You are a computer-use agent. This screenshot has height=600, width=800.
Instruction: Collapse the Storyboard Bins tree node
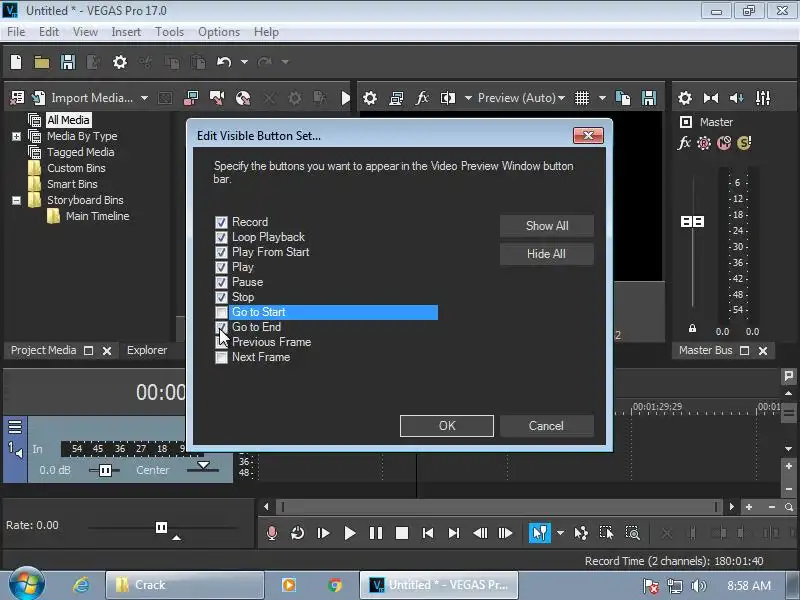click(16, 201)
